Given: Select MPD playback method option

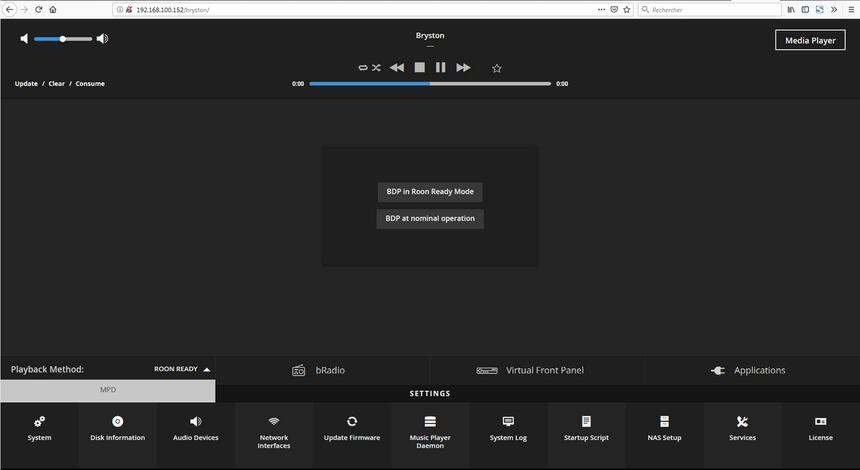Looking at the screenshot, I should [x=108, y=390].
